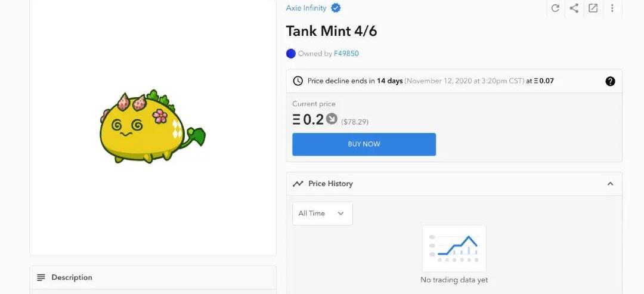
Task: Open the All Time range dropdown
Action: 322,213
